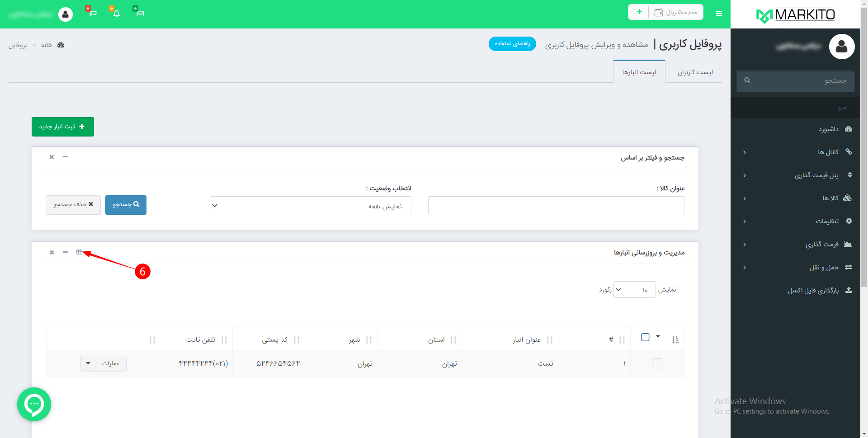
Task: Click the sidebar search magnifier icon
Action: [x=747, y=80]
